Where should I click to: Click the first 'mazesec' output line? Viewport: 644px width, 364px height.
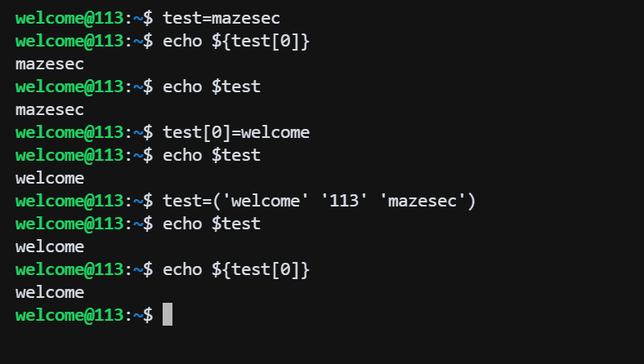point(50,63)
